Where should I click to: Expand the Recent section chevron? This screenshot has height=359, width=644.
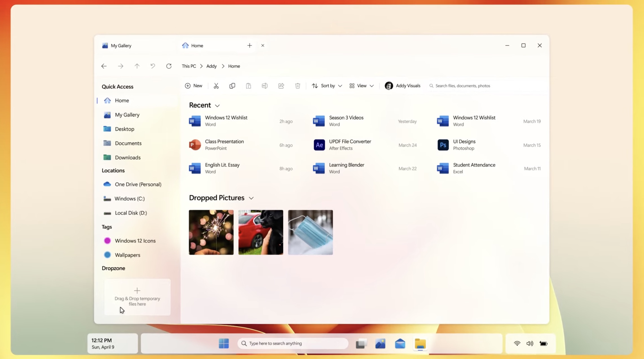point(218,105)
